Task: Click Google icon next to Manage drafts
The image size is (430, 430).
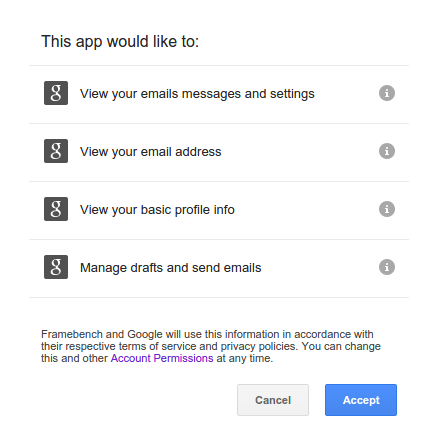Action: click(56, 267)
